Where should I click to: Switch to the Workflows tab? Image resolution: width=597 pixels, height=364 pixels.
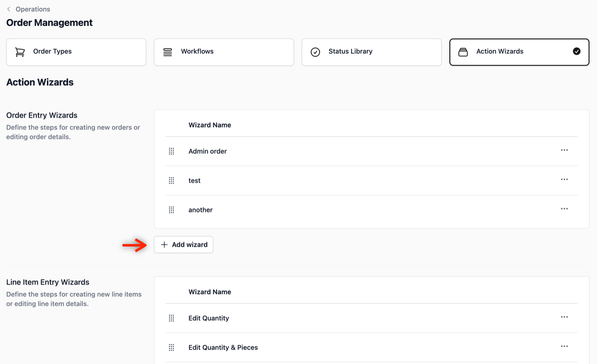click(224, 52)
